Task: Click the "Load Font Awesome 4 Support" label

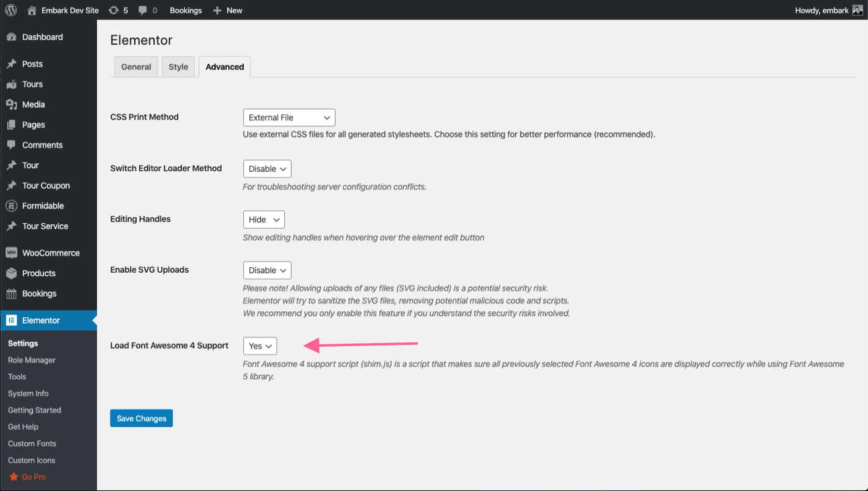Action: click(169, 345)
